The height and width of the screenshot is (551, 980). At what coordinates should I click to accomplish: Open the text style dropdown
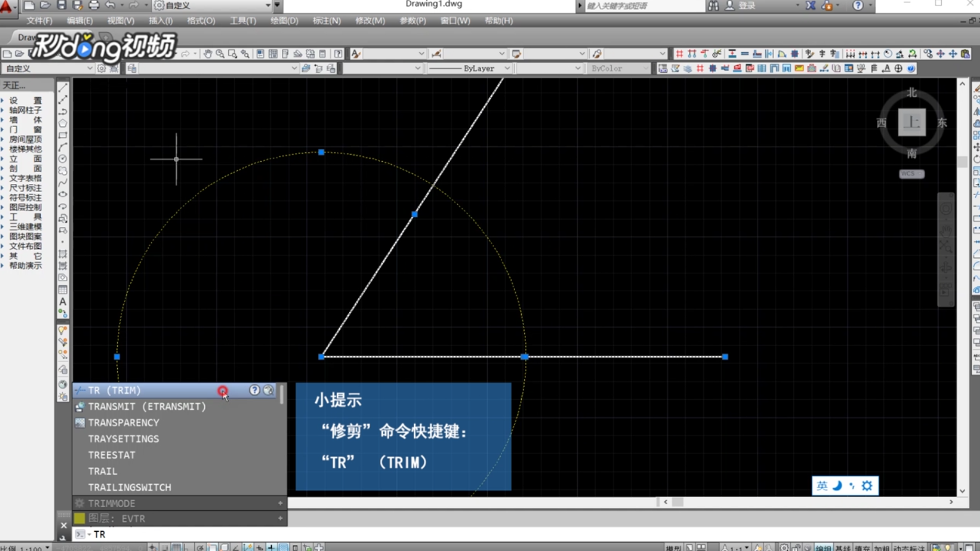pos(394,54)
